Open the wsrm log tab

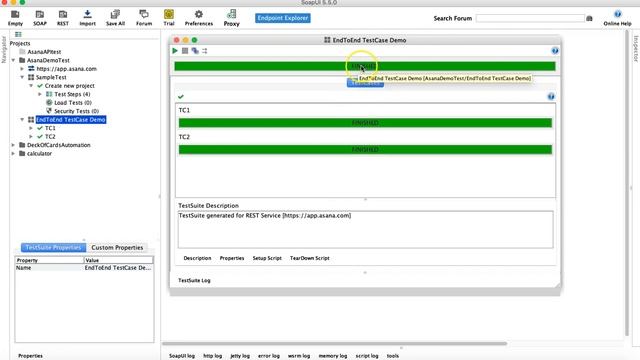coord(299,356)
